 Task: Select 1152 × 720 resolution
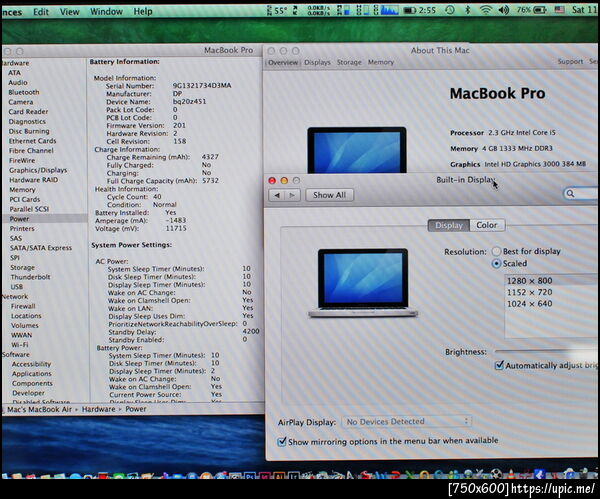tap(551, 292)
